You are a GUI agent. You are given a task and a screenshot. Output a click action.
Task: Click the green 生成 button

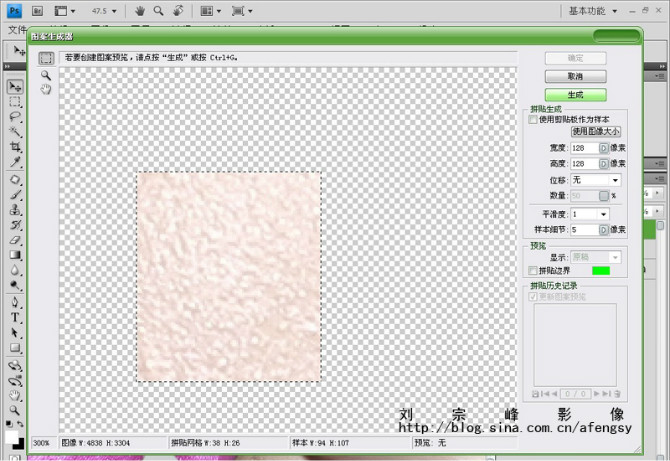pos(575,95)
